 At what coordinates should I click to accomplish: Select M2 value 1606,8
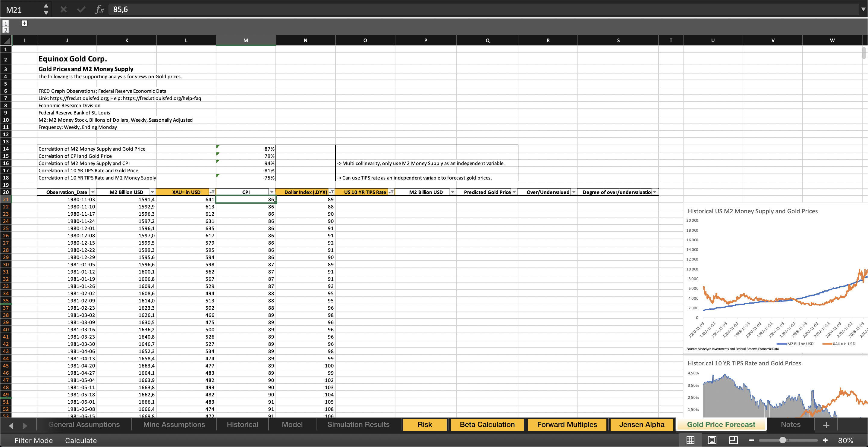tap(126, 279)
